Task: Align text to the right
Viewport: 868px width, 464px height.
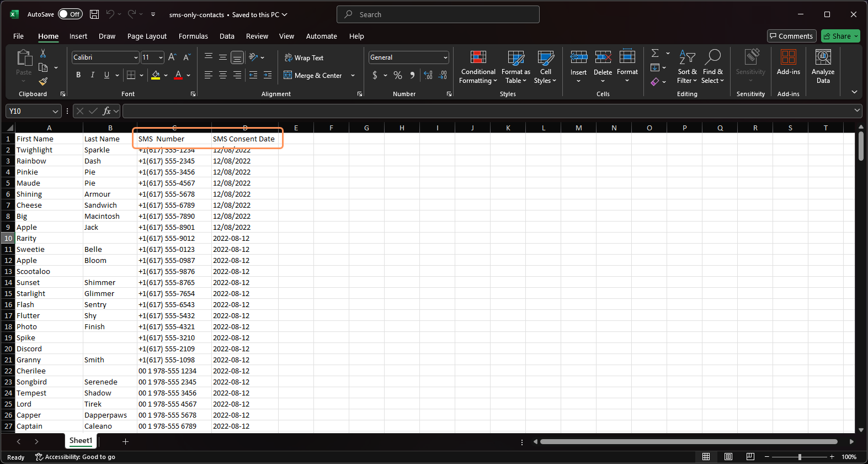Action: pyautogui.click(x=237, y=75)
